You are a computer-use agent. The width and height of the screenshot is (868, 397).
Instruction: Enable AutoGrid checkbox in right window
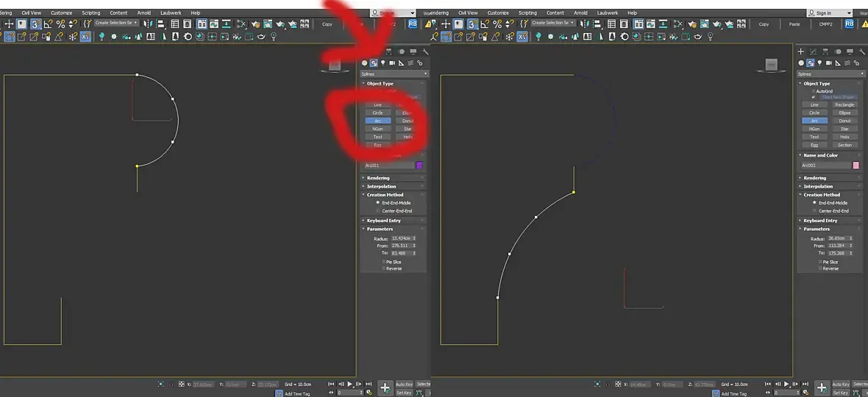pos(814,91)
